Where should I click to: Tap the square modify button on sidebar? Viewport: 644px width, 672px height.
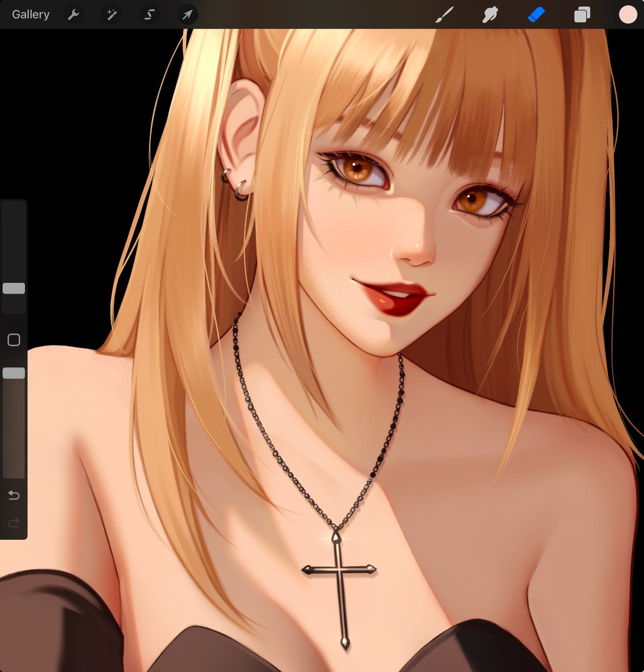14,340
